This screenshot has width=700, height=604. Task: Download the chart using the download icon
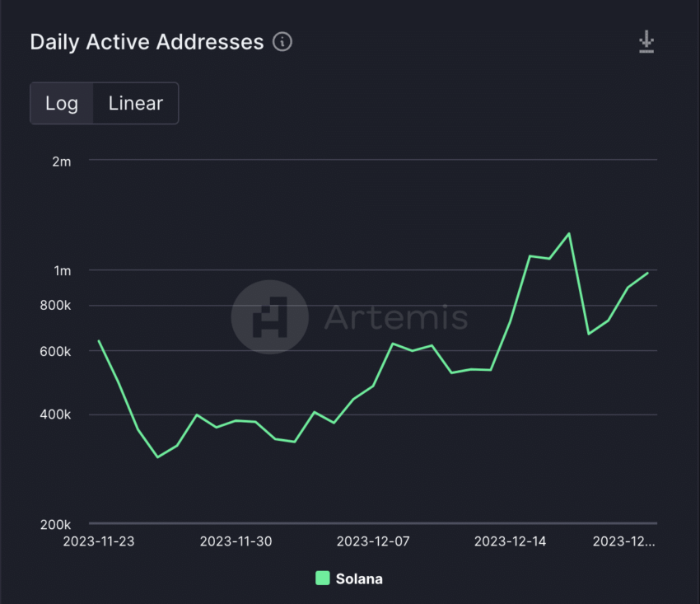click(646, 42)
